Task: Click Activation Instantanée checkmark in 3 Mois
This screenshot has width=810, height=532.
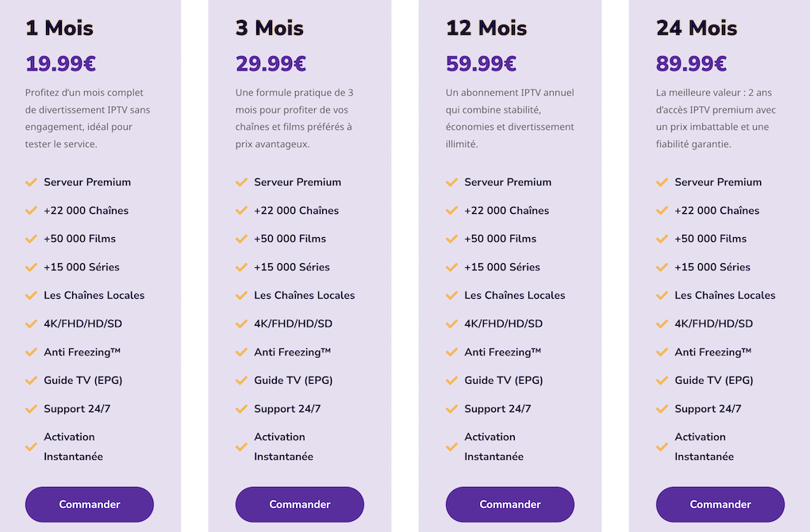Action: pyautogui.click(x=242, y=446)
